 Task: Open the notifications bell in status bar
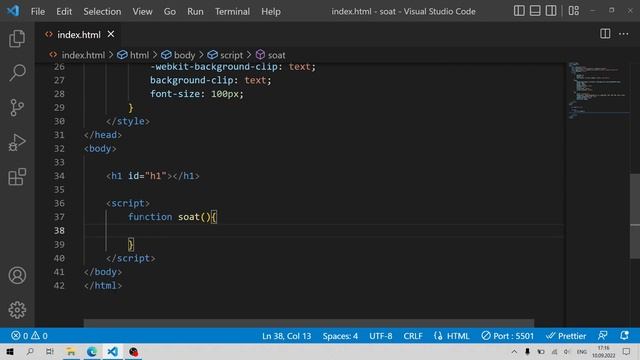coord(624,336)
